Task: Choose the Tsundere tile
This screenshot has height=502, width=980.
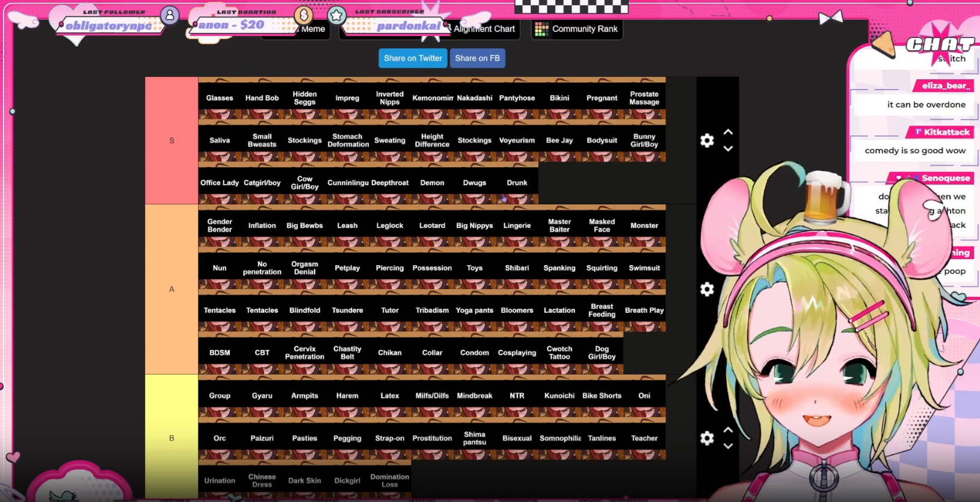Action: 347,311
